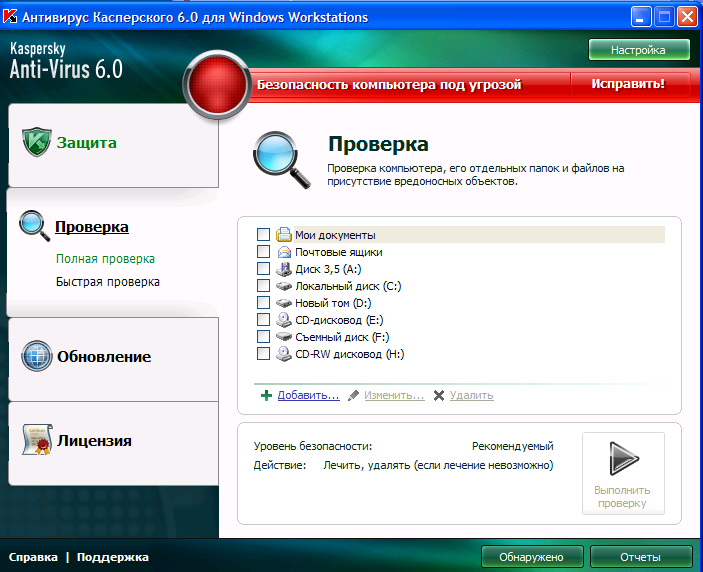Click the CD-RW дисковод (H:) drive icon
The image size is (703, 572).
coord(284,354)
